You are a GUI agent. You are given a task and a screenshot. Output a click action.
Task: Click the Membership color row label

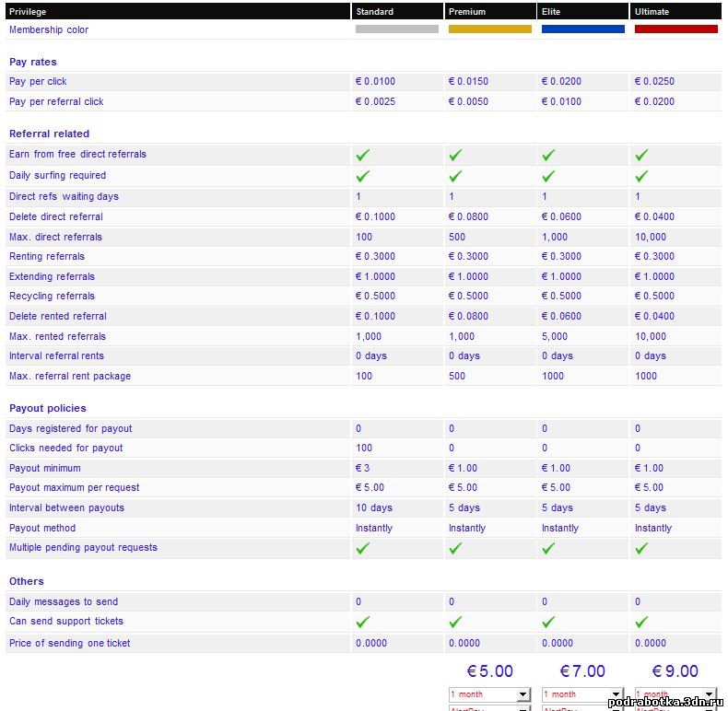[x=49, y=29]
